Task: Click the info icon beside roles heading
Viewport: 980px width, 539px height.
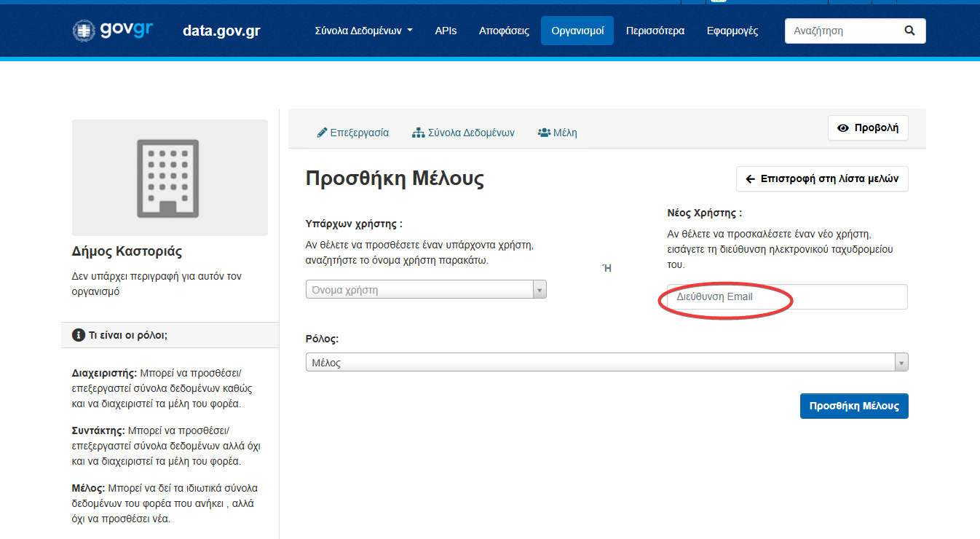Action: (x=79, y=335)
